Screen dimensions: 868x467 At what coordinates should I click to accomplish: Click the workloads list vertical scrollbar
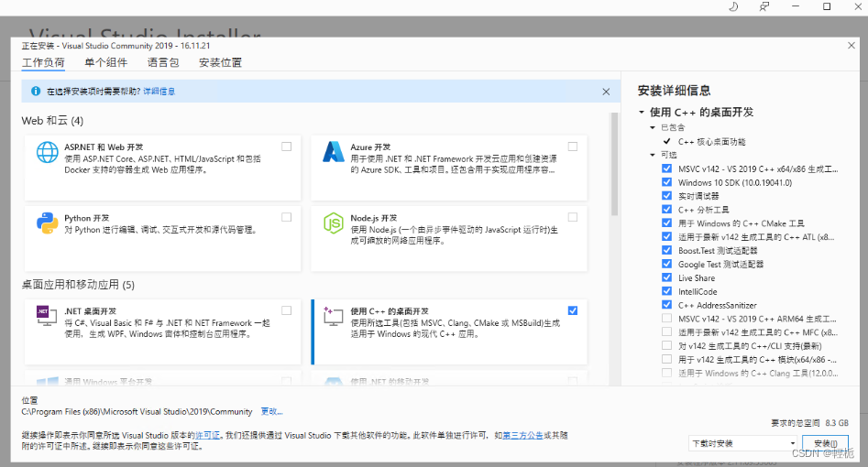pos(614,164)
